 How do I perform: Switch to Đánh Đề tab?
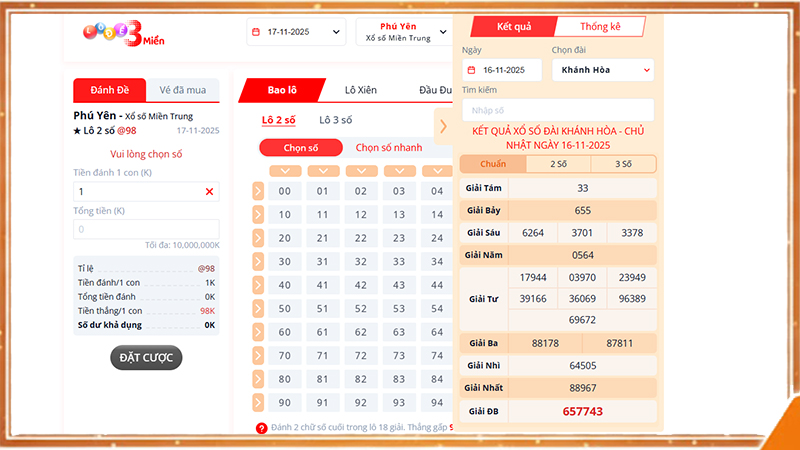click(110, 90)
